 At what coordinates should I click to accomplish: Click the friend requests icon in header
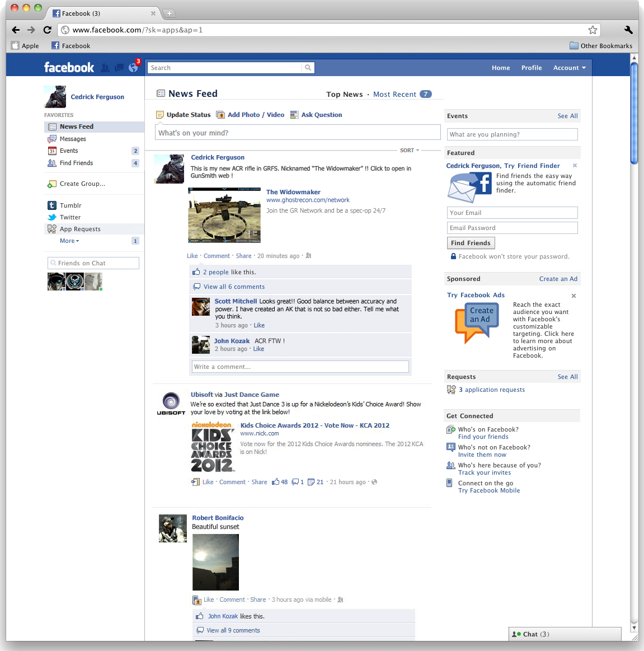[x=105, y=68]
